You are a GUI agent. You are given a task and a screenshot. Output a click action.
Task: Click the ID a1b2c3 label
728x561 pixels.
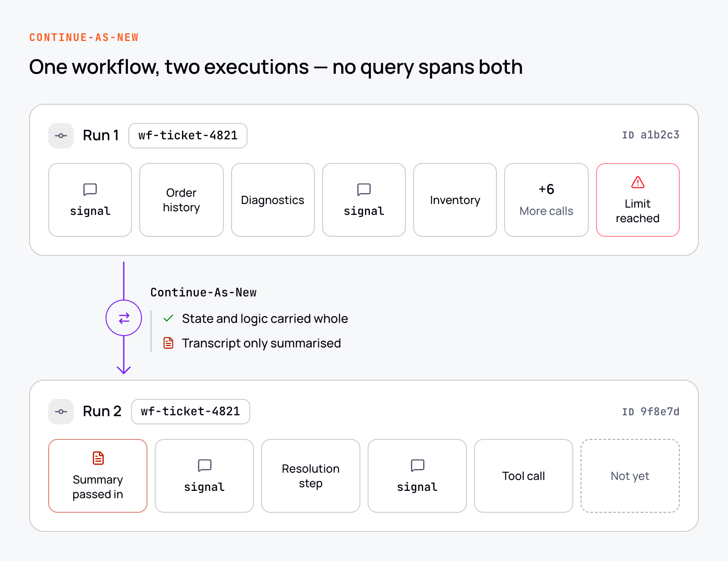pos(651,135)
